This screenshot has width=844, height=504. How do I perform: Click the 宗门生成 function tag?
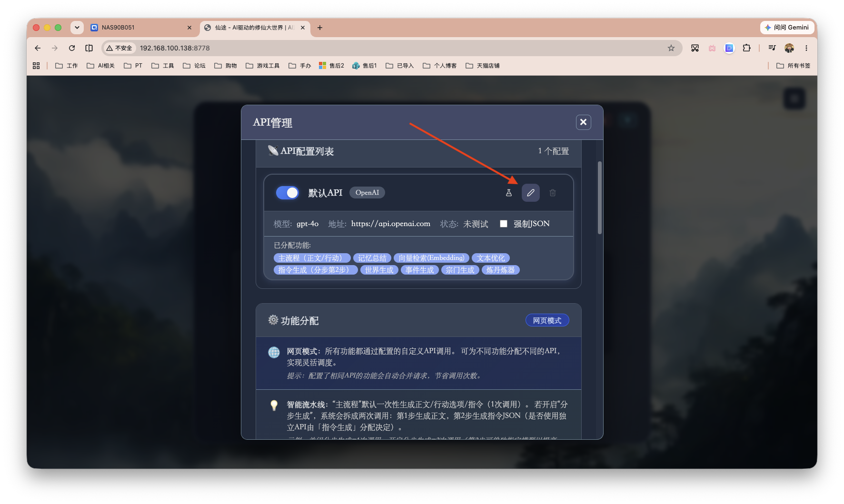460,270
